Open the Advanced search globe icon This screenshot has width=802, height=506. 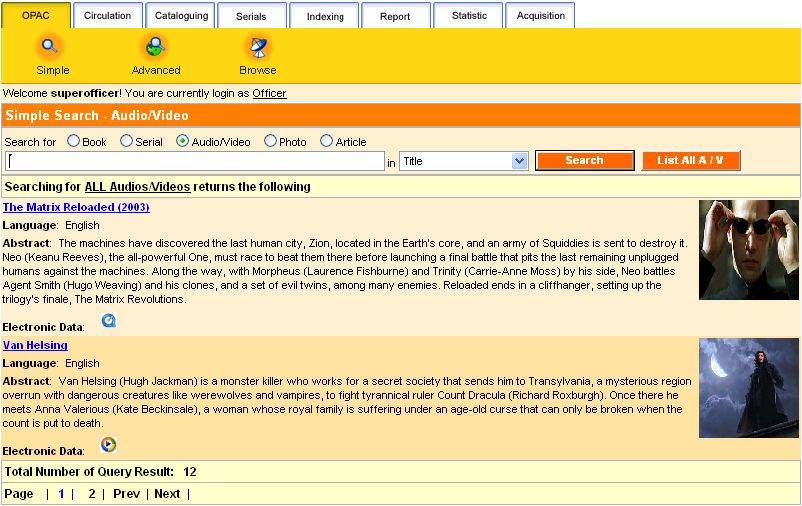pos(155,47)
